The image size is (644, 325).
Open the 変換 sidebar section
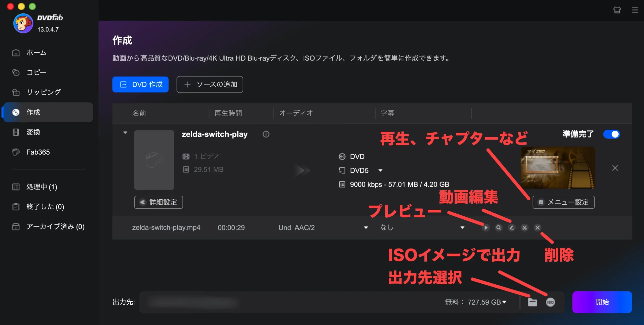[33, 132]
